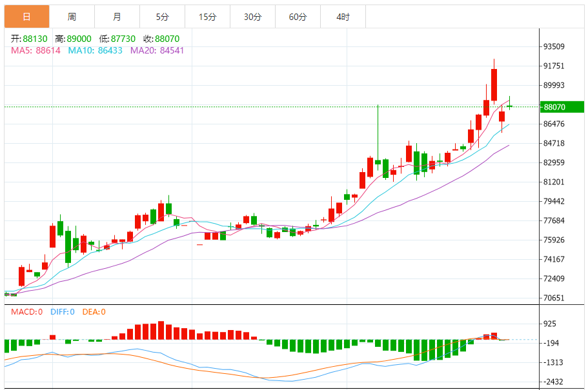Select the MA20: 84541 indicator label
The width and height of the screenshot is (588, 390).
coord(157,50)
